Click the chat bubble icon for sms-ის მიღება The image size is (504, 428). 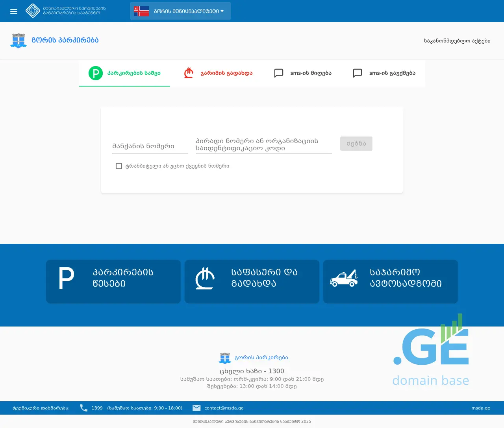click(x=279, y=73)
